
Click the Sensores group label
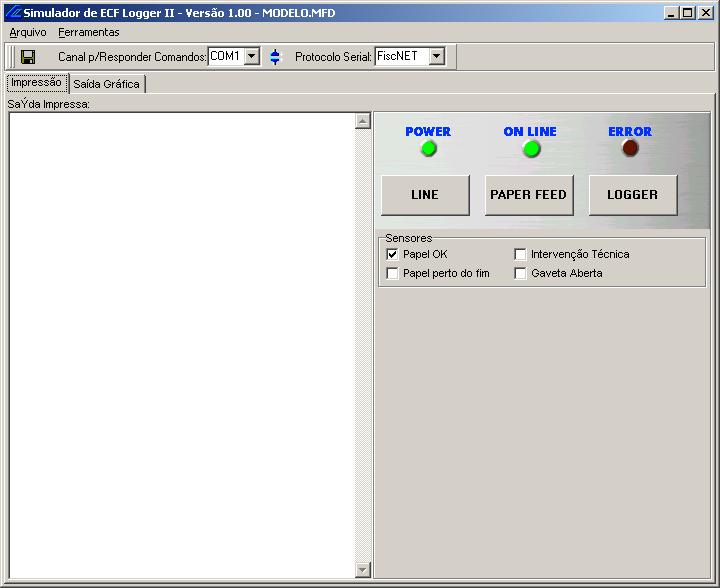point(409,238)
